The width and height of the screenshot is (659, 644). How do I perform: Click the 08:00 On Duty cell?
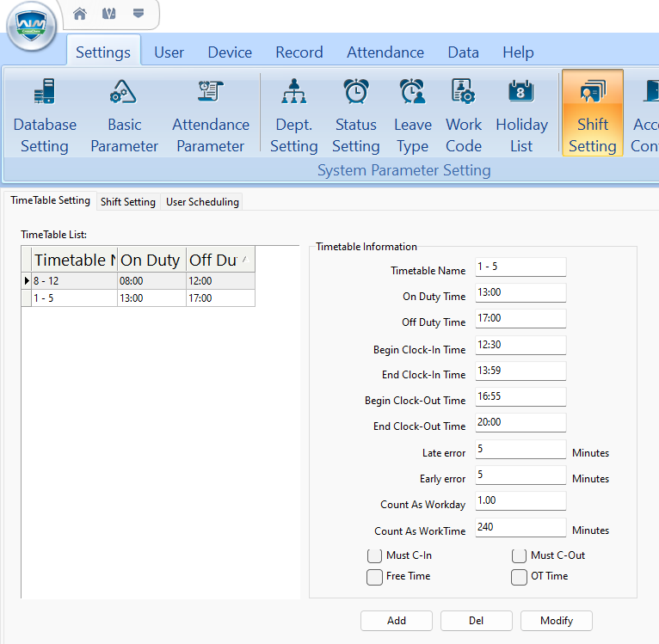click(x=151, y=280)
